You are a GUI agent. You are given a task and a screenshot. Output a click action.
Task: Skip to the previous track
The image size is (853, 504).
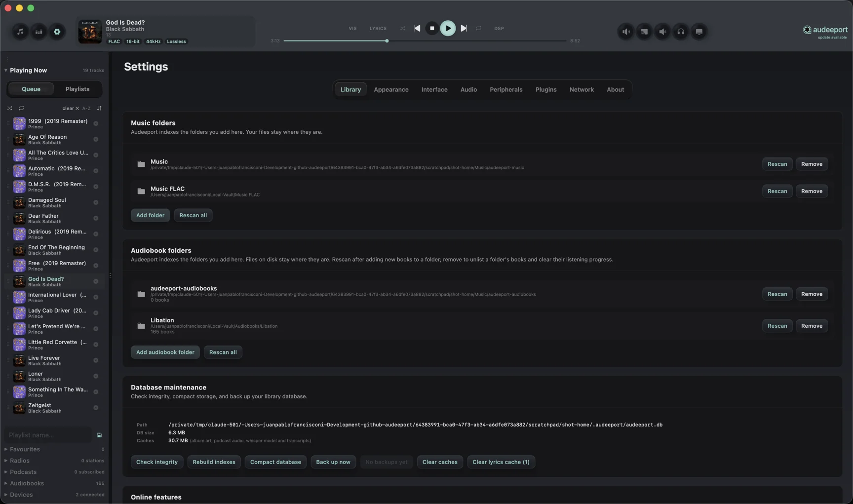click(417, 28)
